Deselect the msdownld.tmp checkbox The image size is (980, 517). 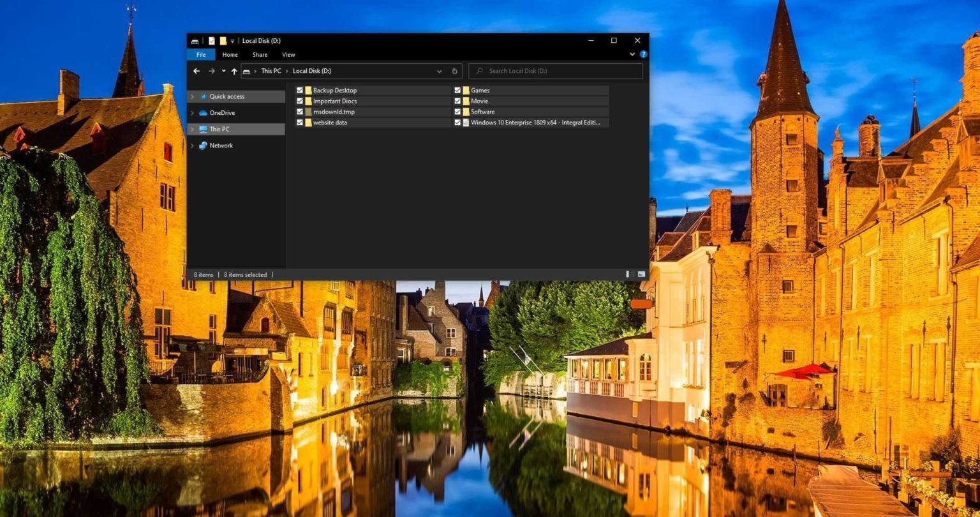300,112
